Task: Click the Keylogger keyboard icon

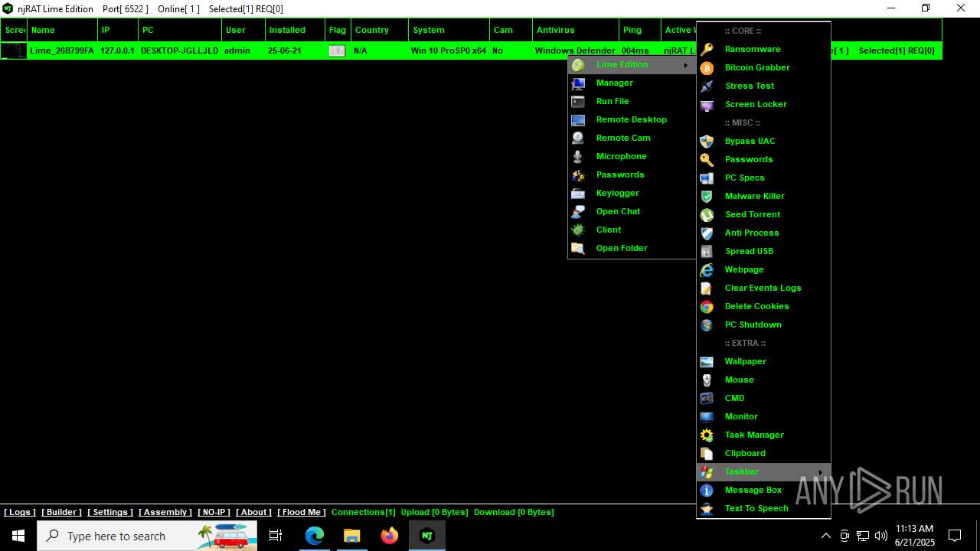Action: [x=578, y=193]
